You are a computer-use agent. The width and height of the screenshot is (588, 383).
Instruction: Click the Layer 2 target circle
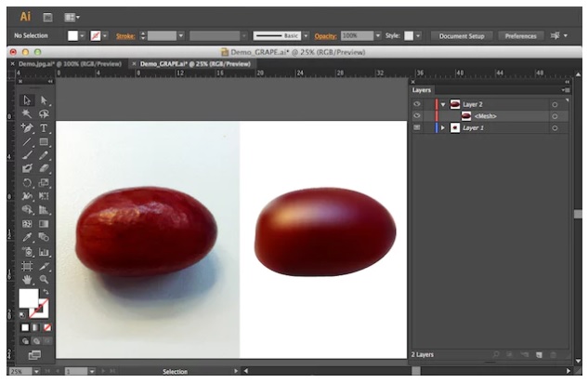coord(555,105)
